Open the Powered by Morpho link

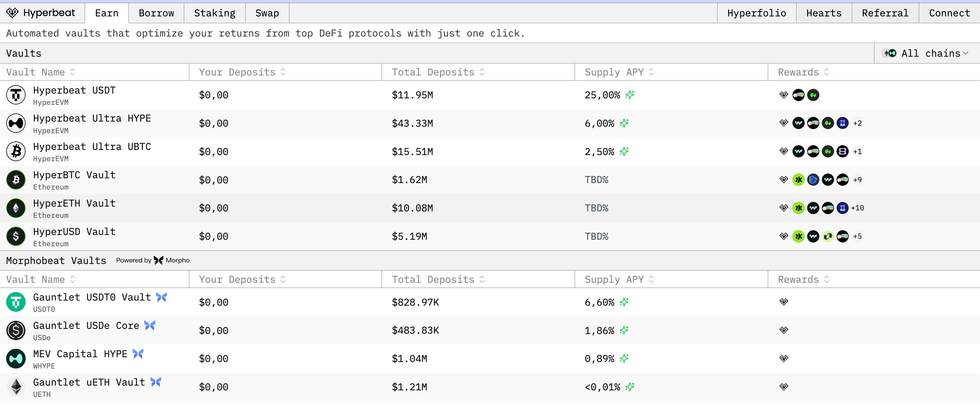click(x=153, y=260)
